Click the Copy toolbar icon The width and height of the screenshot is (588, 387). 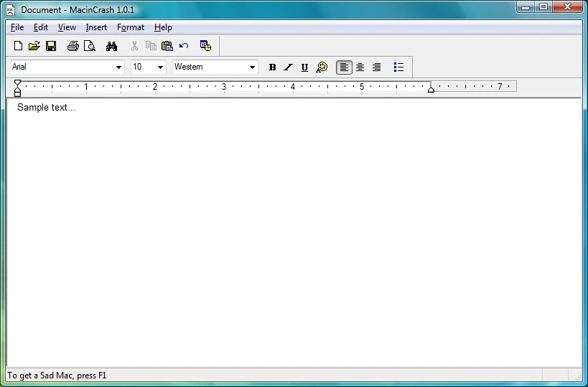click(x=151, y=46)
